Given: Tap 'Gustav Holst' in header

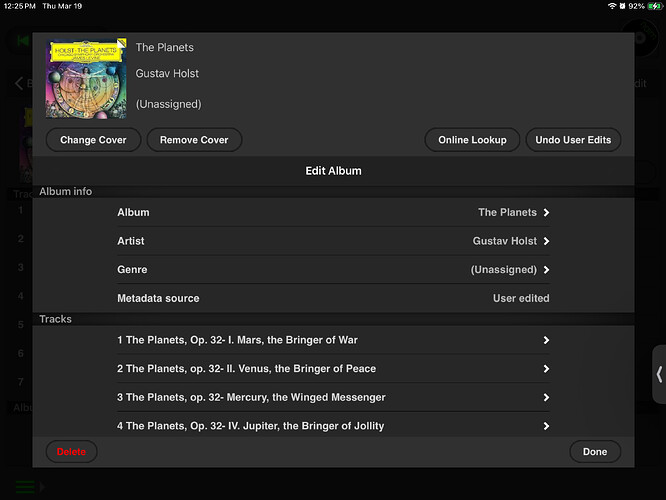Looking at the screenshot, I should 167,73.
